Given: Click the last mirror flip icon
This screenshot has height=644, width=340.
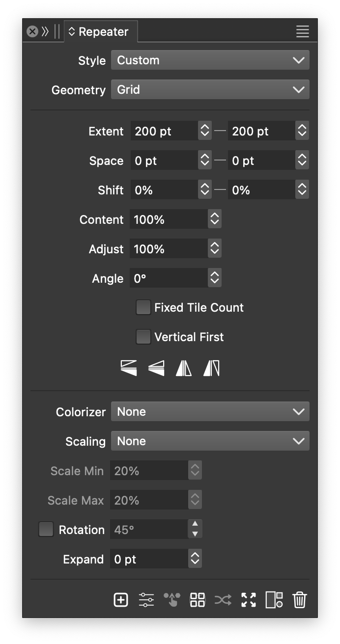Looking at the screenshot, I should (x=211, y=368).
